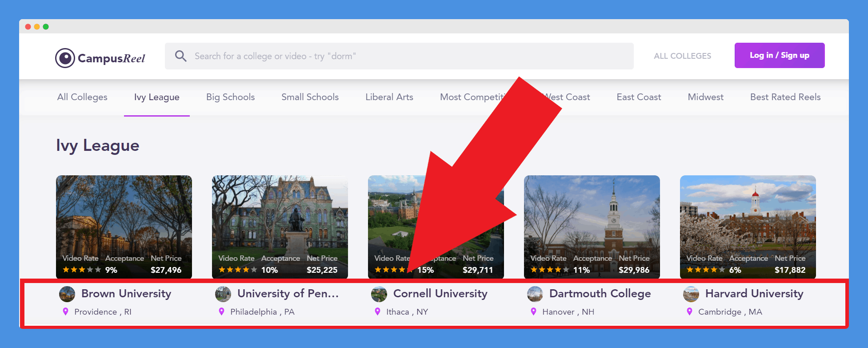This screenshot has height=348, width=868.
Task: Click the 15% acceptance value
Action: (425, 270)
